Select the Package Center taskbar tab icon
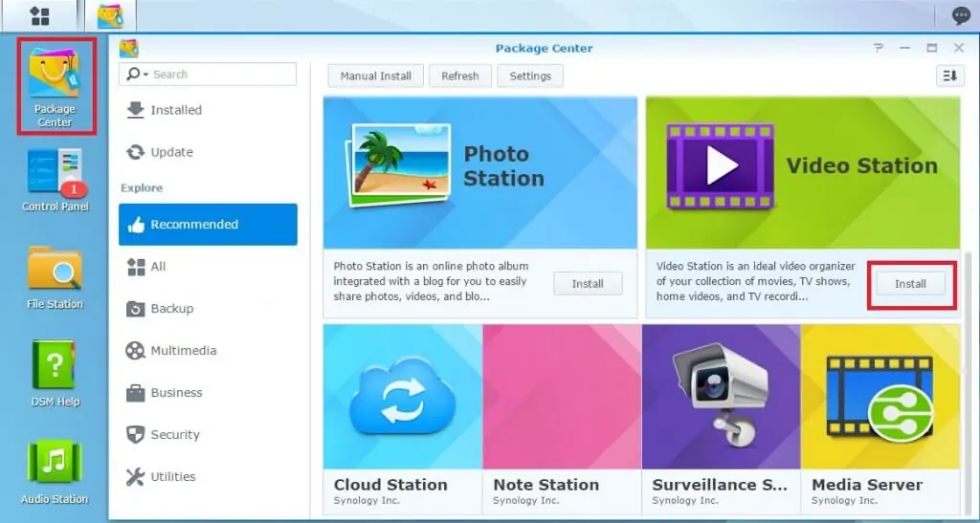The height and width of the screenshot is (523, 980). pos(110,15)
